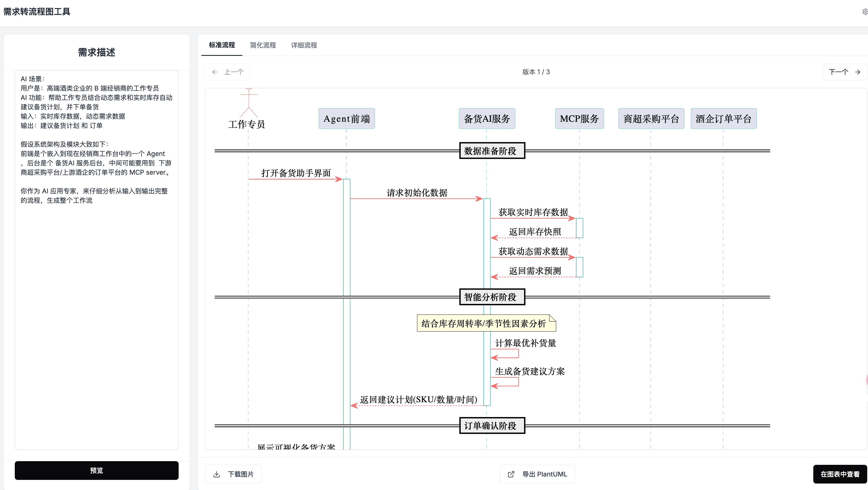Click the right arrow next icon
The height and width of the screenshot is (490, 868).
(858, 72)
